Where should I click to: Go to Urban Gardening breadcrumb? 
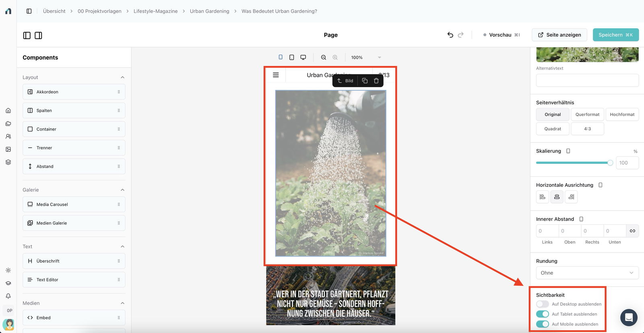coord(209,11)
